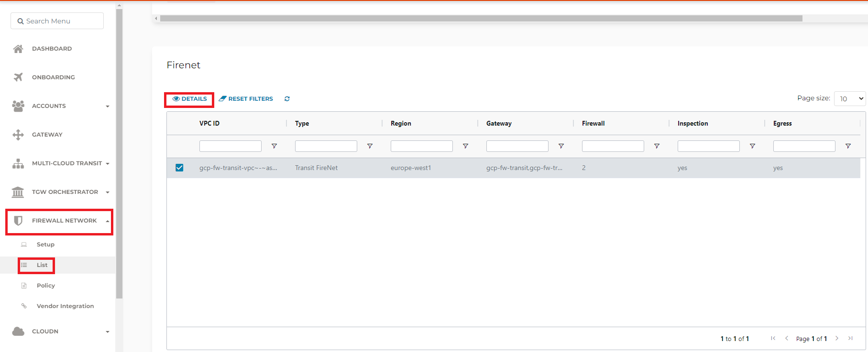Click the 'Transit FireNet' type cell
Image resolution: width=868 pixels, height=352 pixels.
click(316, 168)
